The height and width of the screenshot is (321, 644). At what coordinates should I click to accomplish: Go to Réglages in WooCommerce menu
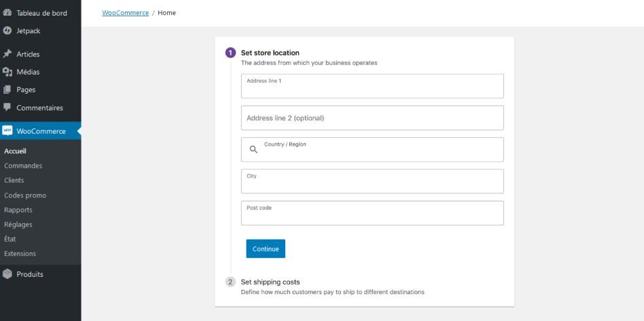[18, 225]
